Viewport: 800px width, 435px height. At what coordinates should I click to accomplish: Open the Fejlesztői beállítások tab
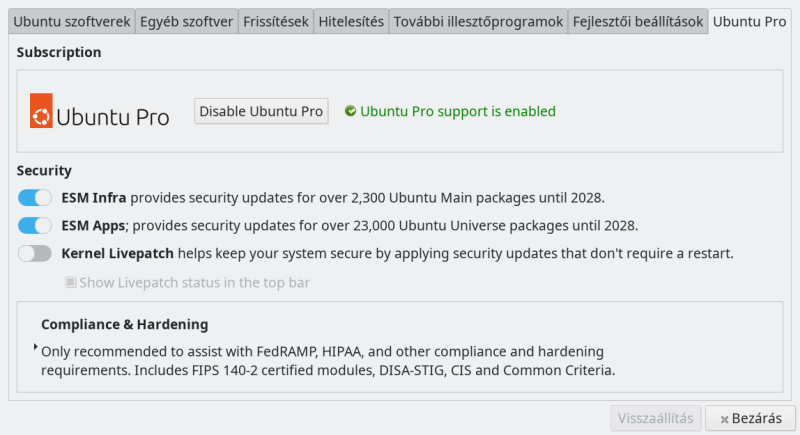(x=638, y=21)
